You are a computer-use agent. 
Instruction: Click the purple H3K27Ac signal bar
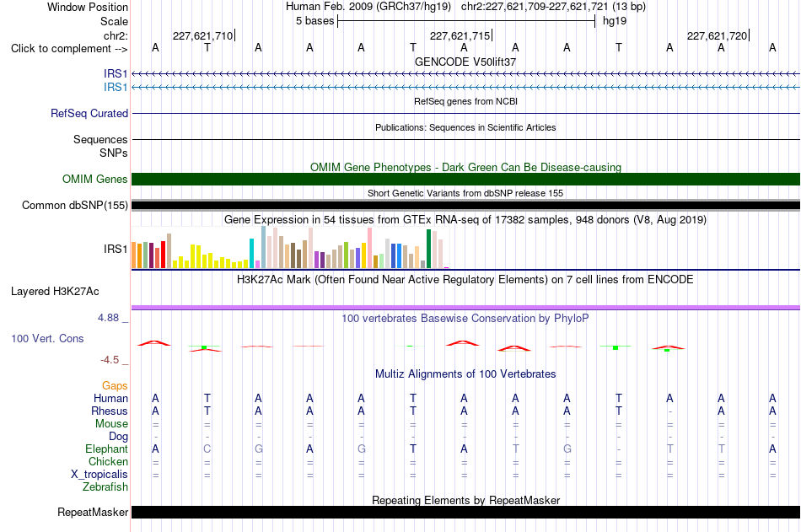point(465,308)
